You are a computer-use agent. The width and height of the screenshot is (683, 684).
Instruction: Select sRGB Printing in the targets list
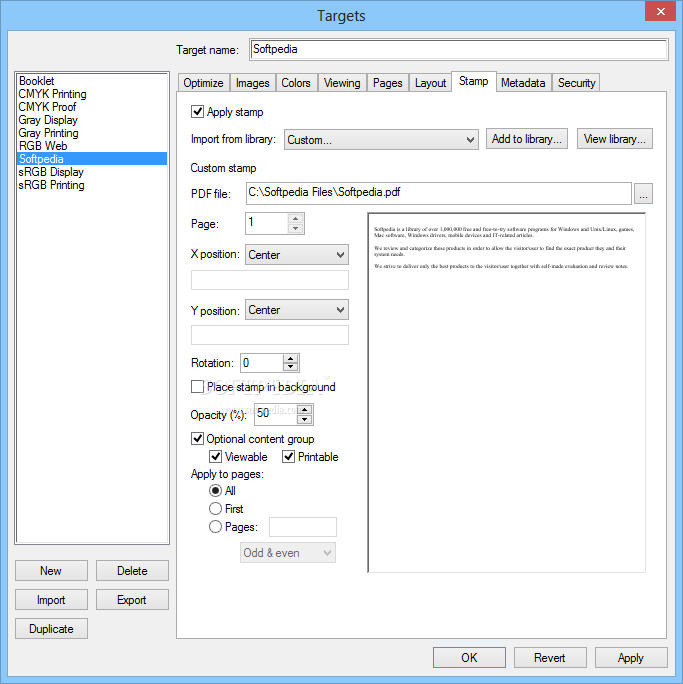point(92,185)
